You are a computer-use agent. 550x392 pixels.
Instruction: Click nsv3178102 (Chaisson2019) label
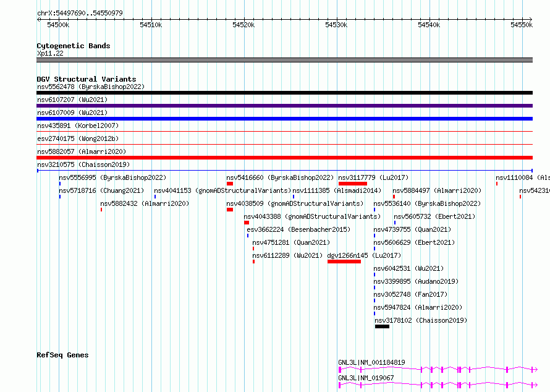click(x=421, y=320)
